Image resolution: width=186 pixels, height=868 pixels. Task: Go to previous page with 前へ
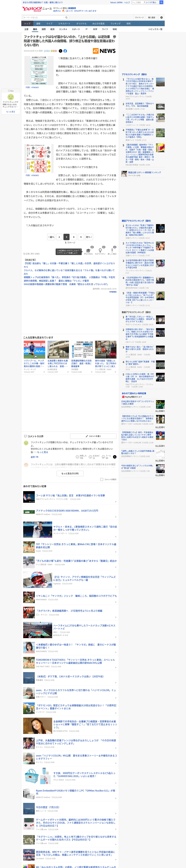51,237
